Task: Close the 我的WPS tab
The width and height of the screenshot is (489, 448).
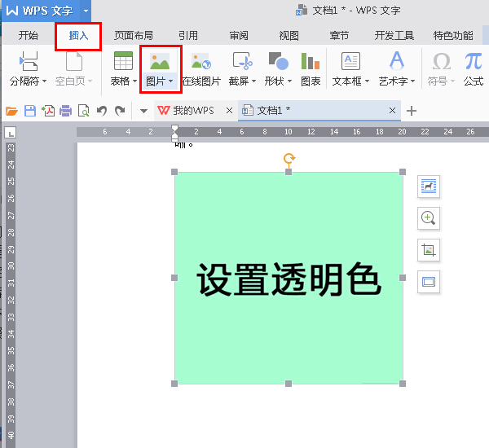Action: click(x=229, y=111)
